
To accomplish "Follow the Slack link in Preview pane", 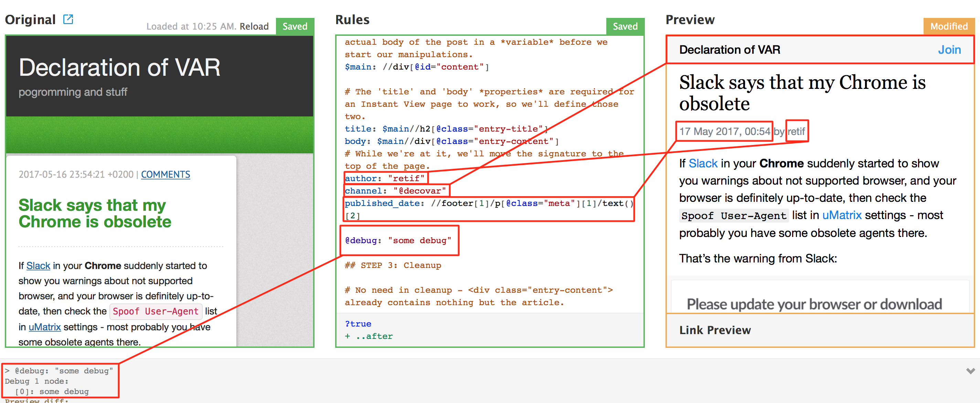I will [703, 163].
